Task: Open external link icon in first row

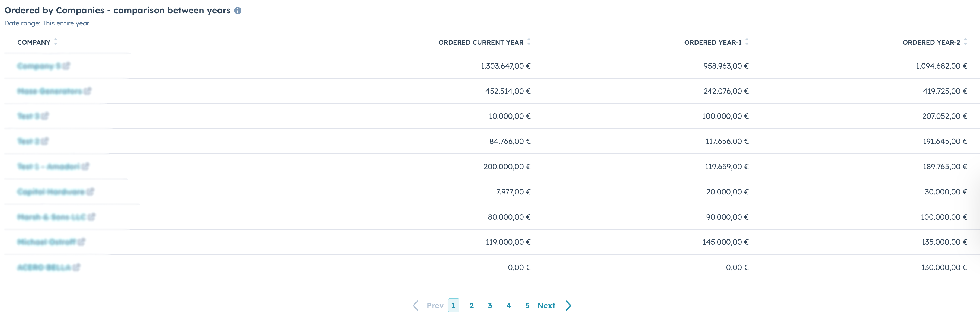Action: pos(67,66)
